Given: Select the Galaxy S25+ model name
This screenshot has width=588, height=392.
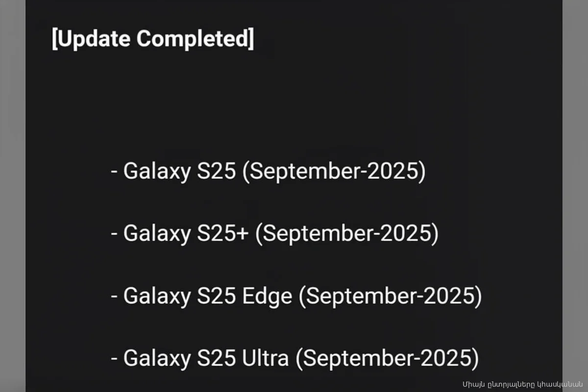Looking at the screenshot, I should [186, 234].
